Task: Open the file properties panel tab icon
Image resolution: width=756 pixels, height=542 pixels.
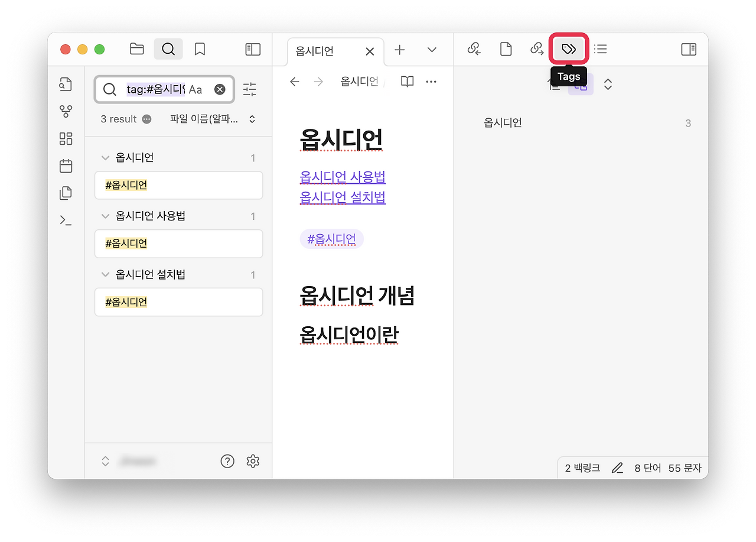Action: [x=506, y=49]
